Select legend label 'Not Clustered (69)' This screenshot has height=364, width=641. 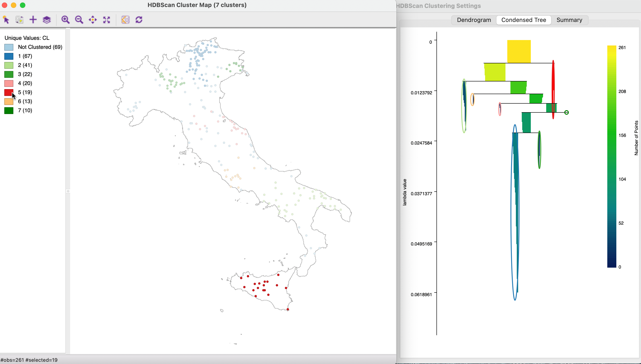tap(40, 47)
